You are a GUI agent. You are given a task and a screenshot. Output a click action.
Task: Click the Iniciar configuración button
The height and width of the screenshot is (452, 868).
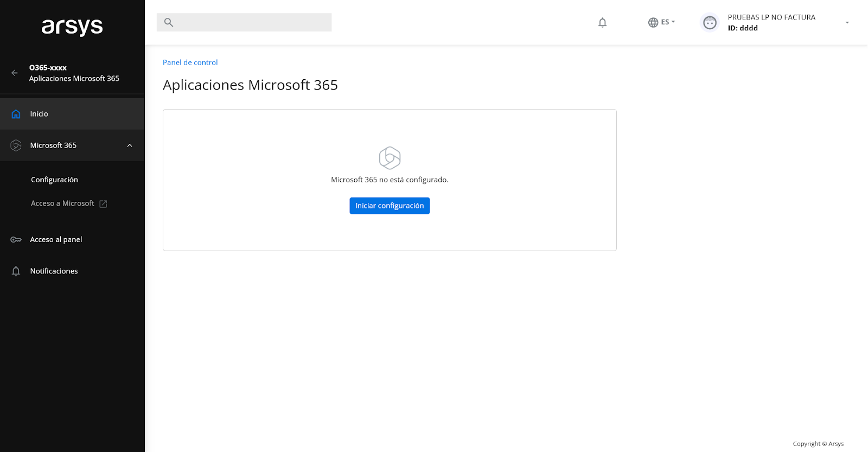point(390,206)
